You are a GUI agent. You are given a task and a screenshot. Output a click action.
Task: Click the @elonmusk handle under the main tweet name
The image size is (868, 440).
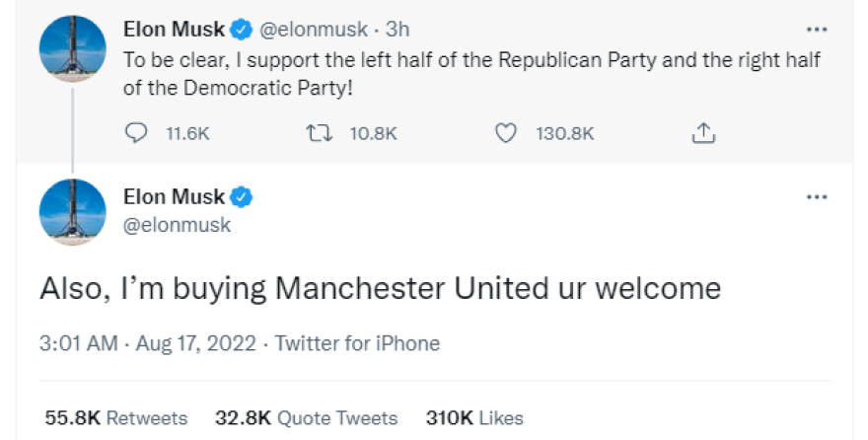[178, 225]
